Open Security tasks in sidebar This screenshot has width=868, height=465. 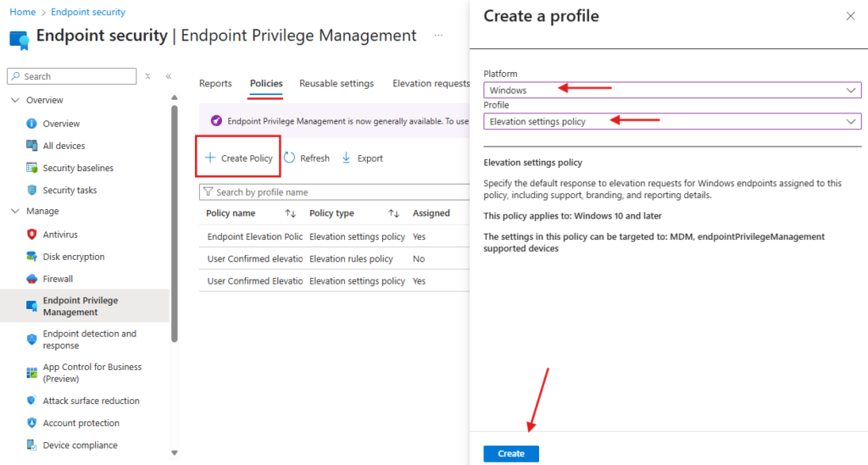[x=70, y=191]
